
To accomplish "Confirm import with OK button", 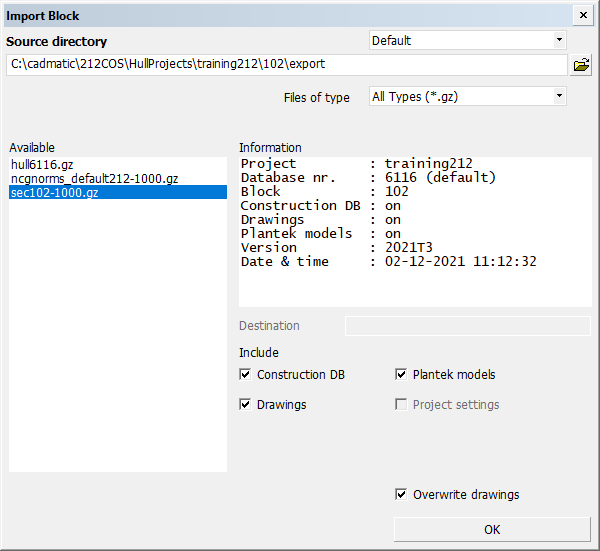I will pos(492,529).
